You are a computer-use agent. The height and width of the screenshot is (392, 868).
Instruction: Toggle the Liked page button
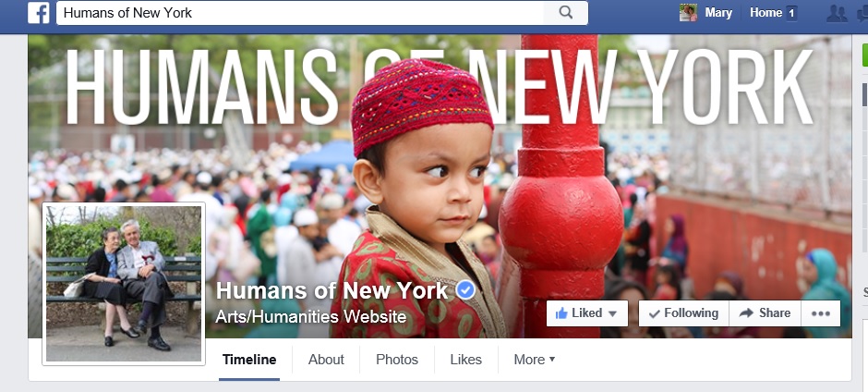coord(587,313)
